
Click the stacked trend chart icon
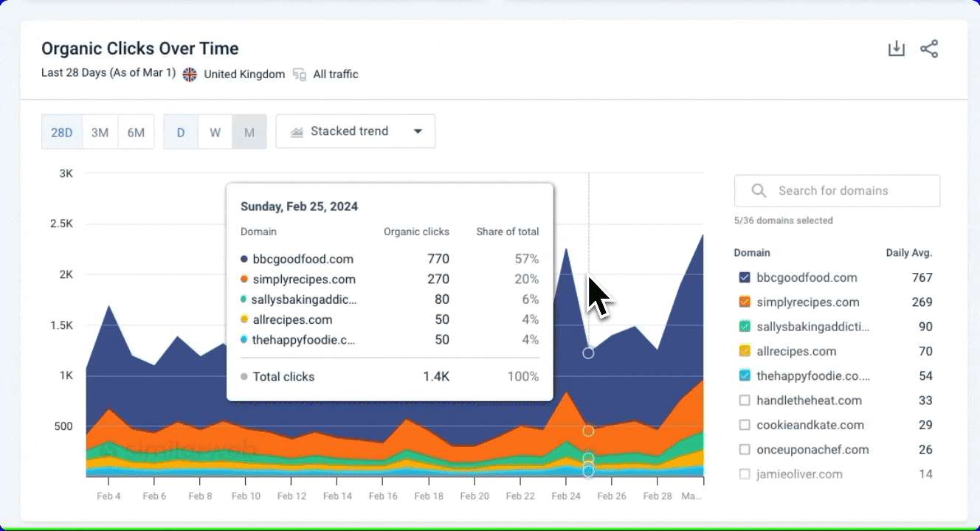click(x=297, y=131)
